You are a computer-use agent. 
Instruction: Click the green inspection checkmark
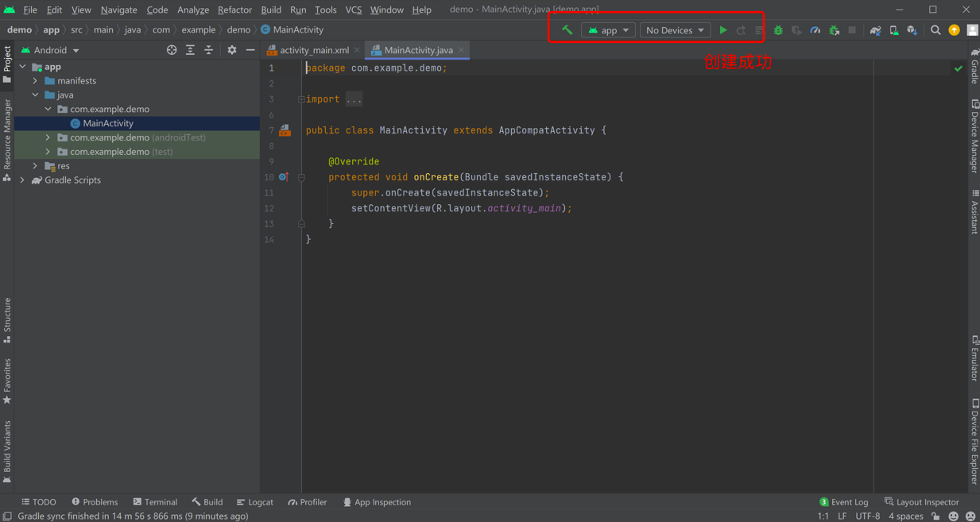tap(959, 68)
